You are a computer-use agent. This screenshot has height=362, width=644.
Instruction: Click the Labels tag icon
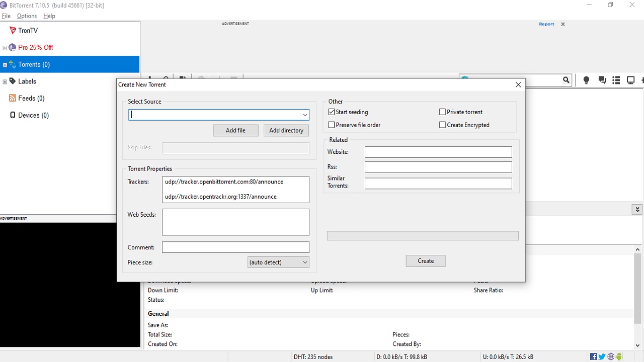pyautogui.click(x=13, y=81)
